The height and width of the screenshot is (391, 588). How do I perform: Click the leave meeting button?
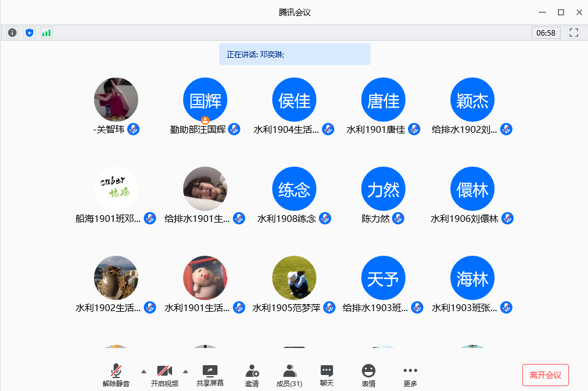(545, 375)
